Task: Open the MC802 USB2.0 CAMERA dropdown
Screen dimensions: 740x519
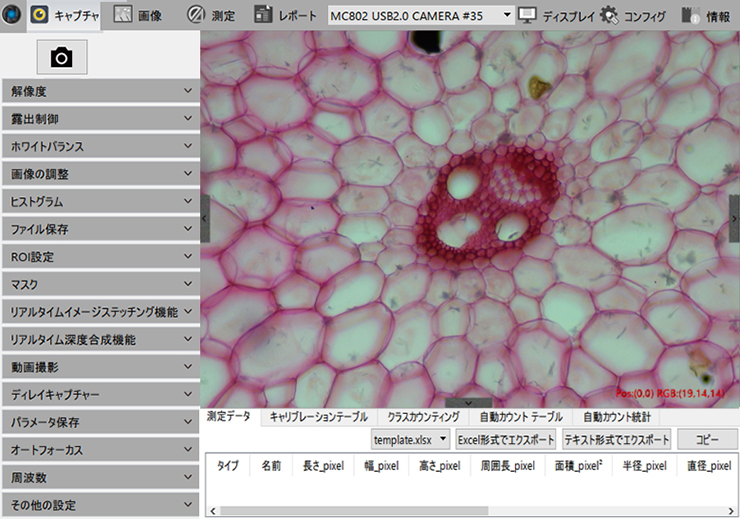Action: 420,16
